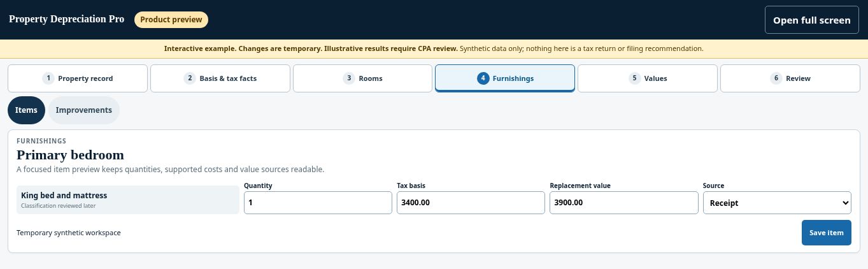The width and height of the screenshot is (868, 269).
Task: Select the Furnishings step tab
Action: (x=505, y=78)
